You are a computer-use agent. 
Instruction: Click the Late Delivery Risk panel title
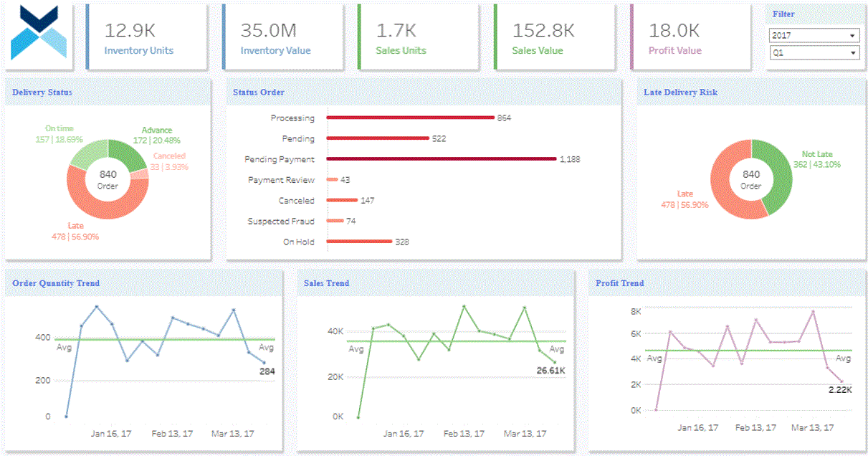pos(680,92)
